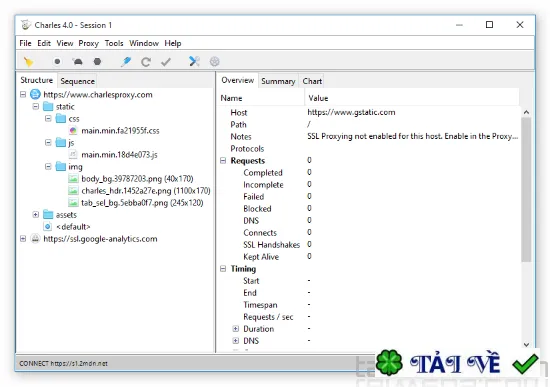
Task: Expand the DNS row under Timing
Action: pos(236,341)
